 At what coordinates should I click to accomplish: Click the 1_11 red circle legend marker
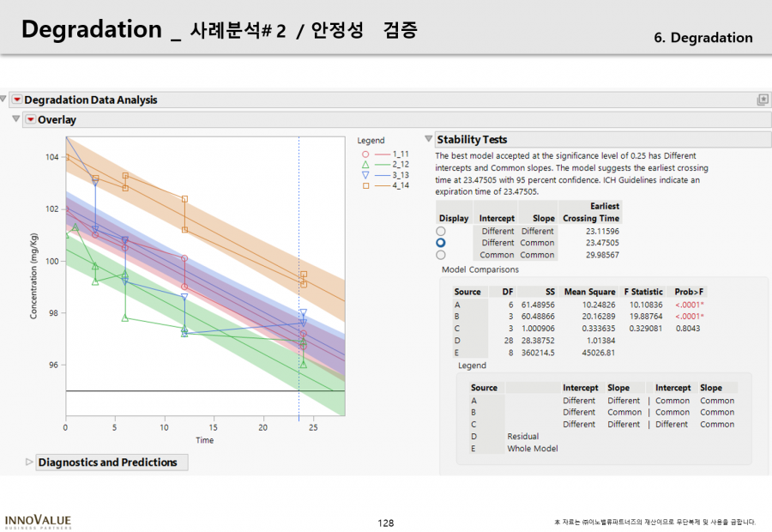tap(365, 154)
